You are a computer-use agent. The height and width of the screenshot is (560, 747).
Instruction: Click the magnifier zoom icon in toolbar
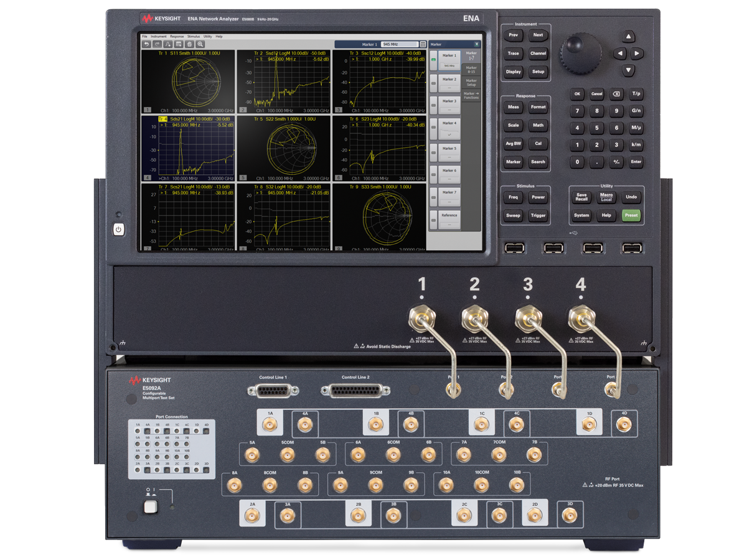pos(200,44)
